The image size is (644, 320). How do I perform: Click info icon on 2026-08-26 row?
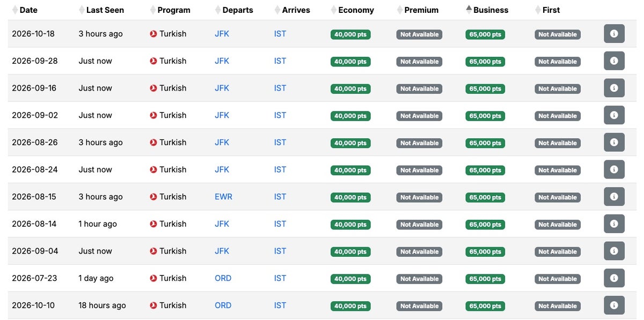[x=614, y=143]
